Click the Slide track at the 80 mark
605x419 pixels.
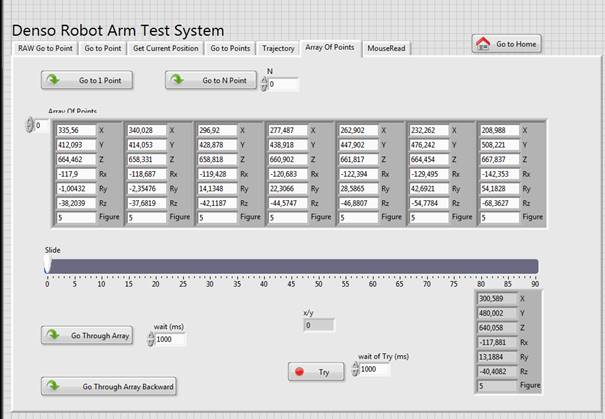tap(481, 266)
